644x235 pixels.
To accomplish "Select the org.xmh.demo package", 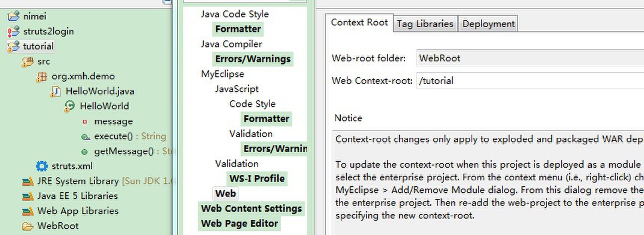I will pyautogui.click(x=83, y=76).
